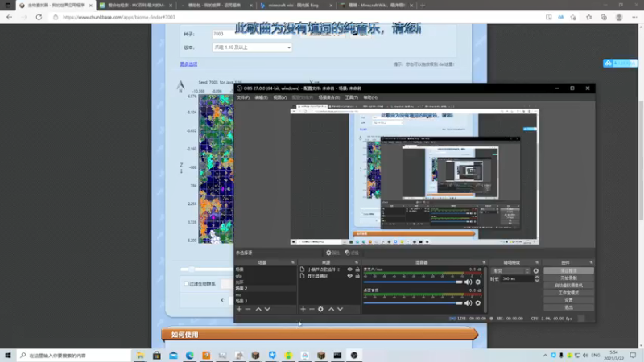
Task: Remove selected scene with minus icon
Action: pos(248,309)
